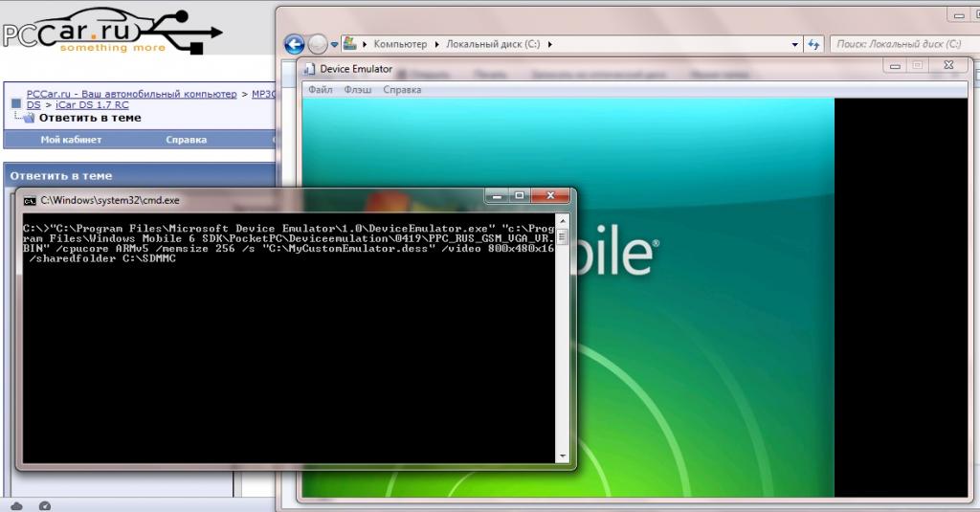Screen dimensions: 980x512
Task: Click the computer icon in the address bar
Action: tap(350, 43)
